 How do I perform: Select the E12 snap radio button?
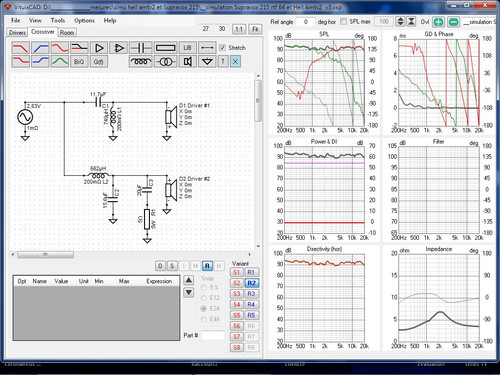click(x=203, y=298)
